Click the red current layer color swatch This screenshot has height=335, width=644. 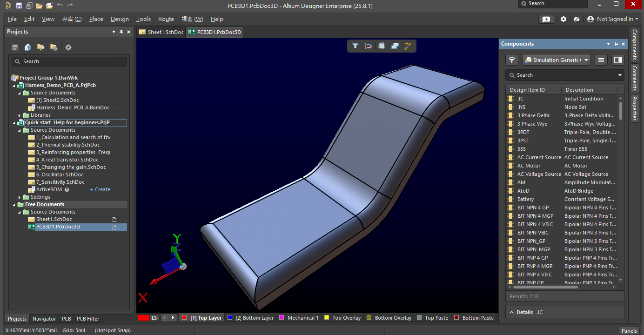point(144,318)
